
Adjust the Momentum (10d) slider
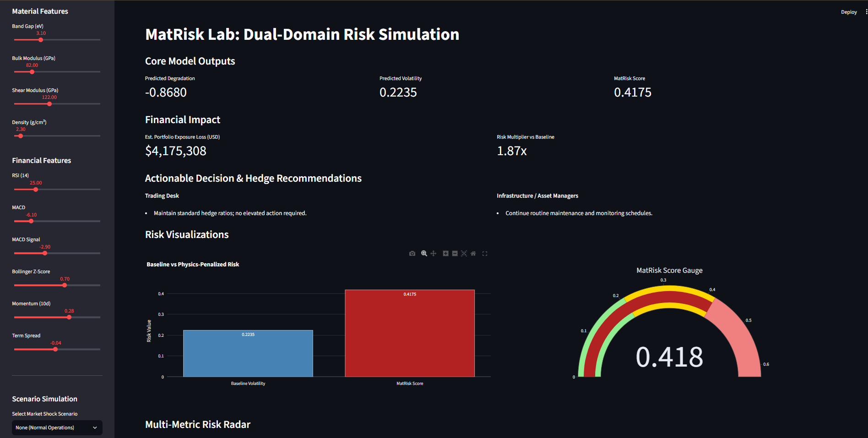coord(69,317)
